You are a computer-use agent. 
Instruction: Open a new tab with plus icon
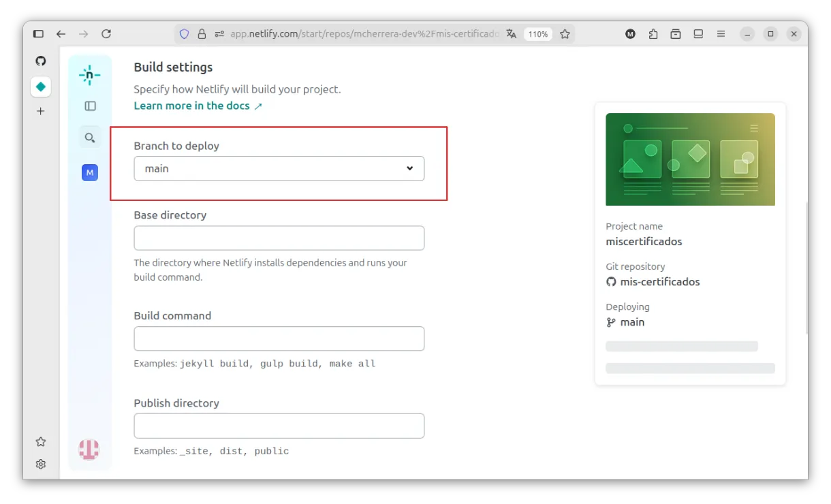point(41,111)
